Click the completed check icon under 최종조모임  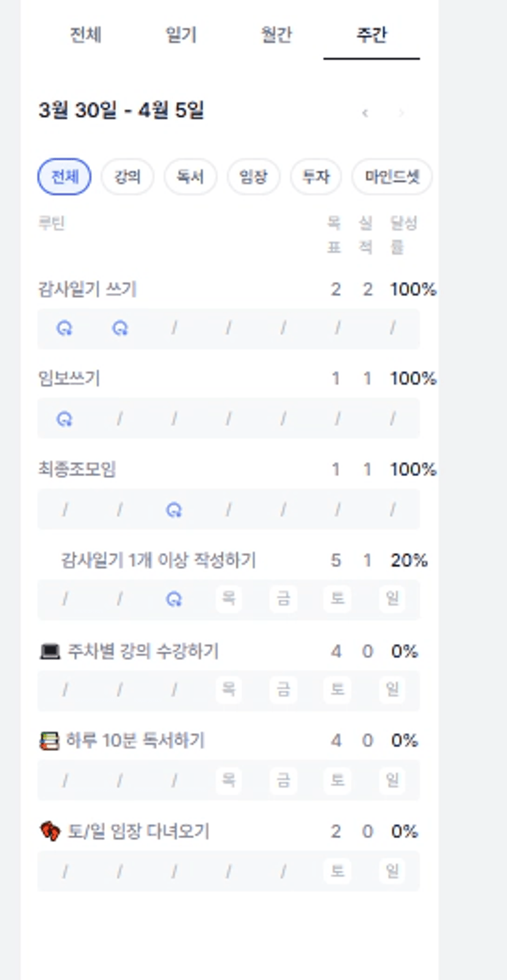point(174,509)
